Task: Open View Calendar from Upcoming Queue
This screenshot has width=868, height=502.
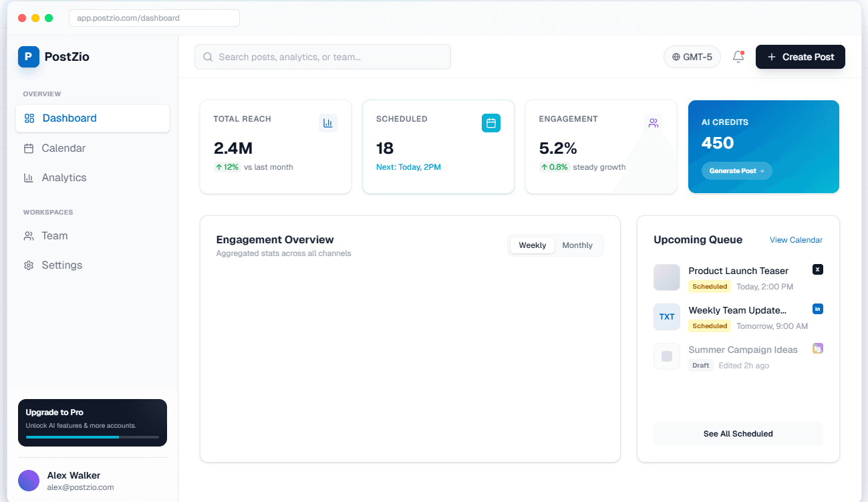Action: click(x=796, y=240)
